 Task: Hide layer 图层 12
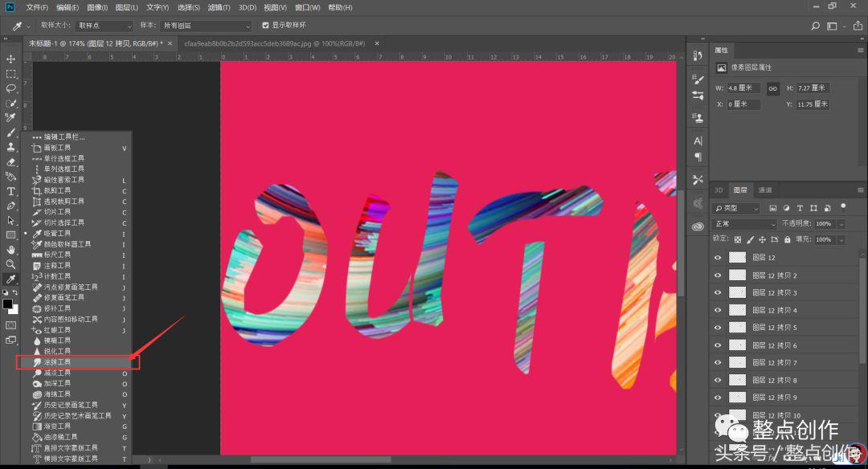pos(718,257)
